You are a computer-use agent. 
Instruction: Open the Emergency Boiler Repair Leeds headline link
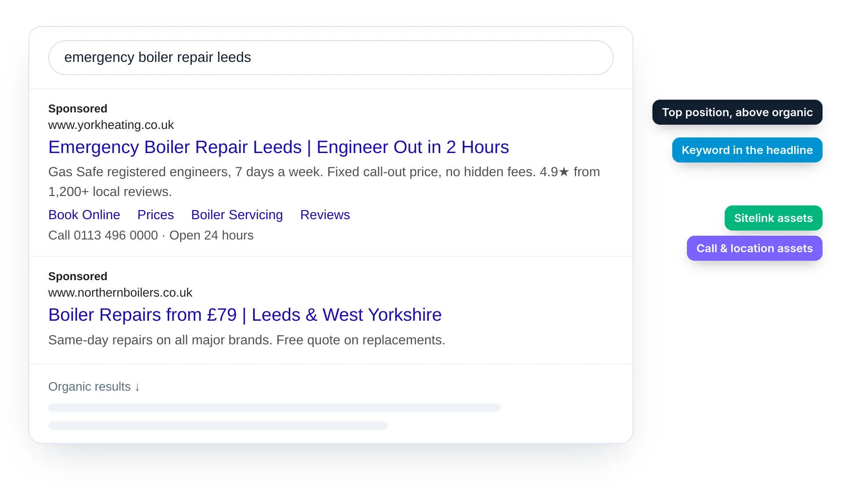coord(278,147)
